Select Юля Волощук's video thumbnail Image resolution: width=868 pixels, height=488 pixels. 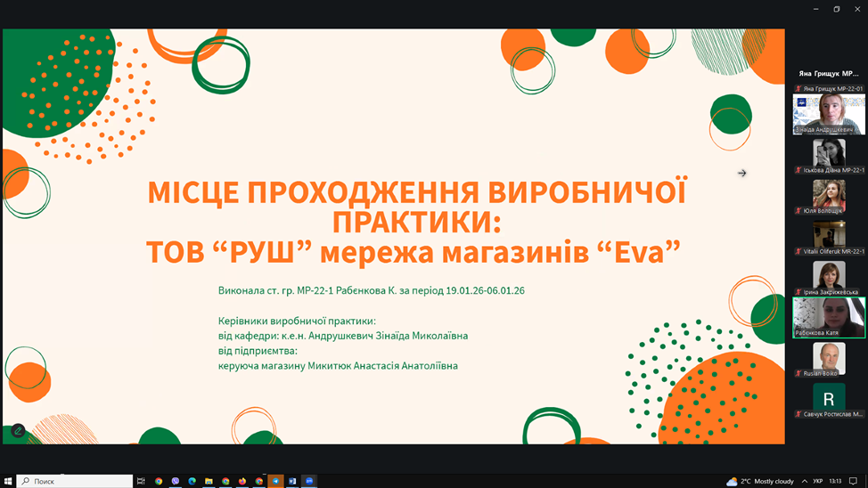tap(829, 193)
